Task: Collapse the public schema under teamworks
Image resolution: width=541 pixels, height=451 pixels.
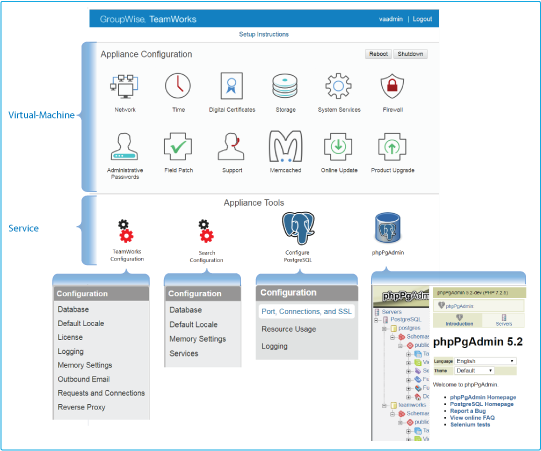Action: point(401,422)
